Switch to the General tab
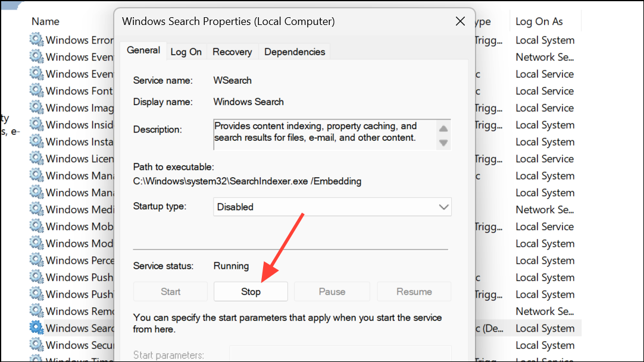This screenshot has width=644, height=362. (143, 51)
